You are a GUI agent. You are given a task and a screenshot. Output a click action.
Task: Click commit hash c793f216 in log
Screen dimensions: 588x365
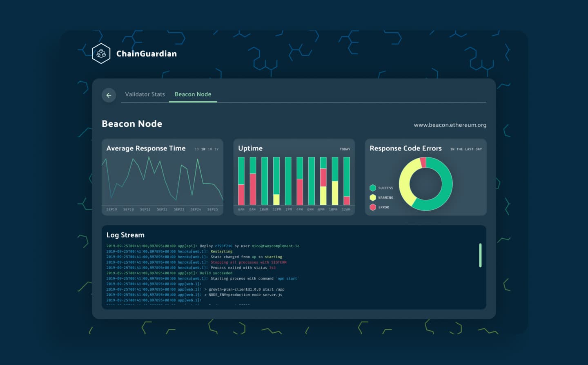[x=223, y=246]
